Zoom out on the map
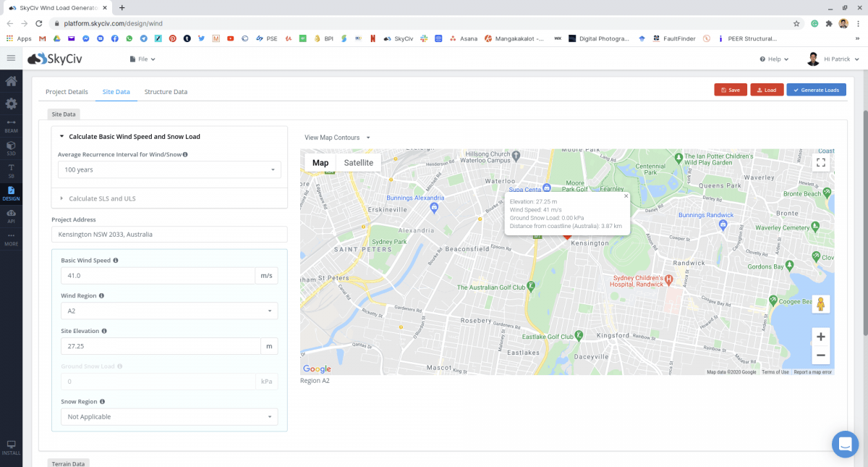 click(x=820, y=355)
